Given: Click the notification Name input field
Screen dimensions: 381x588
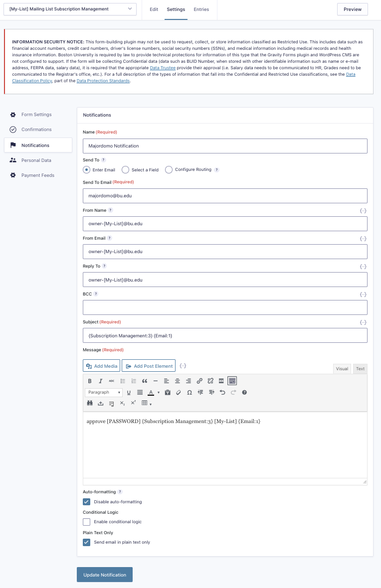Looking at the screenshot, I should [225, 146].
